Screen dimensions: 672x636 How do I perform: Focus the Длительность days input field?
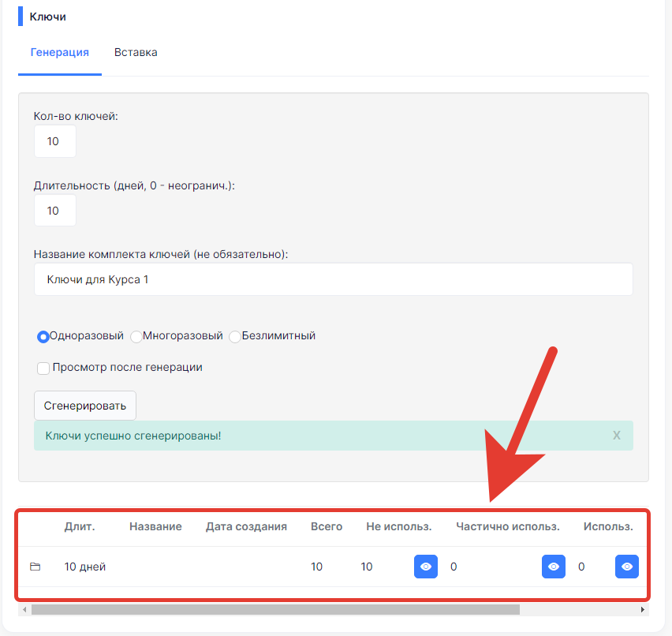55,211
